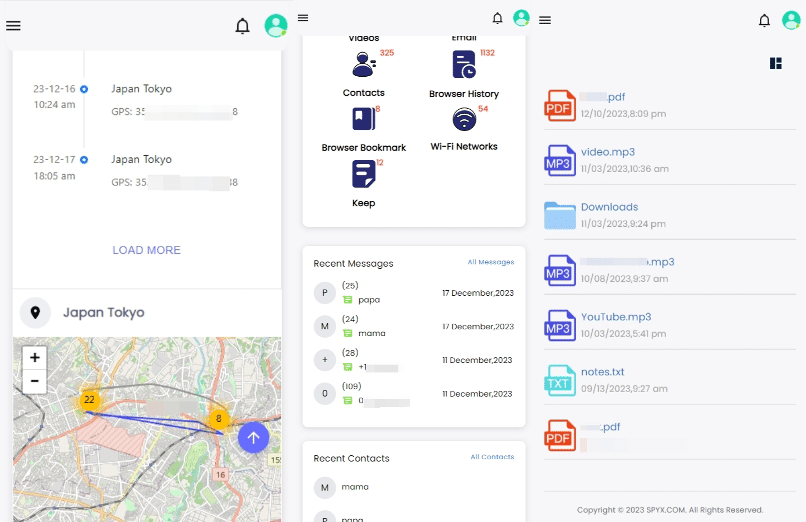Screen dimensions: 806x522
Task: Open video.mp3 file
Action: (670, 160)
